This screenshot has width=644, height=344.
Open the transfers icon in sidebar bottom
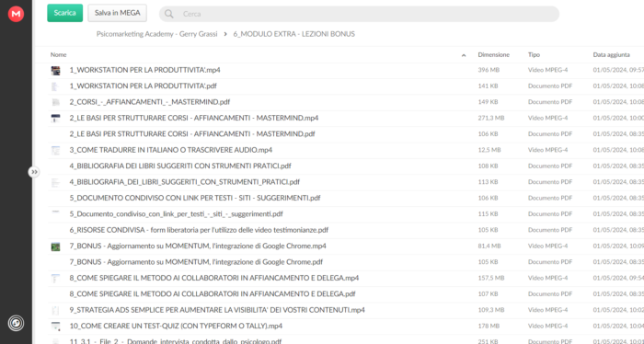(16, 324)
